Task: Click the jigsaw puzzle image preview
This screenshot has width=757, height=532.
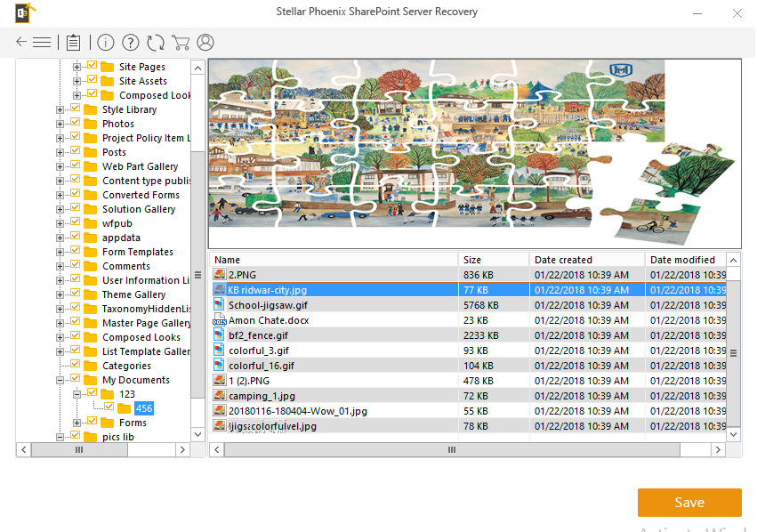Action: 475,154
